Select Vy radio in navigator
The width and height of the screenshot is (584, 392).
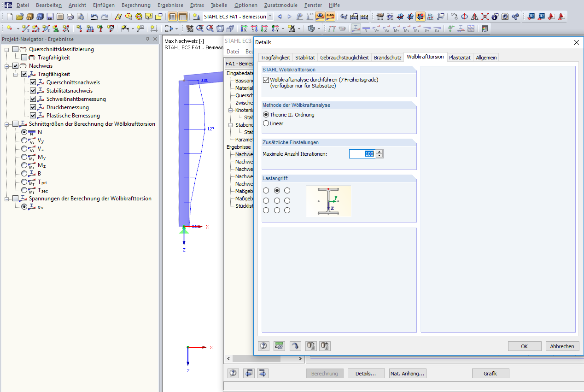[24, 140]
